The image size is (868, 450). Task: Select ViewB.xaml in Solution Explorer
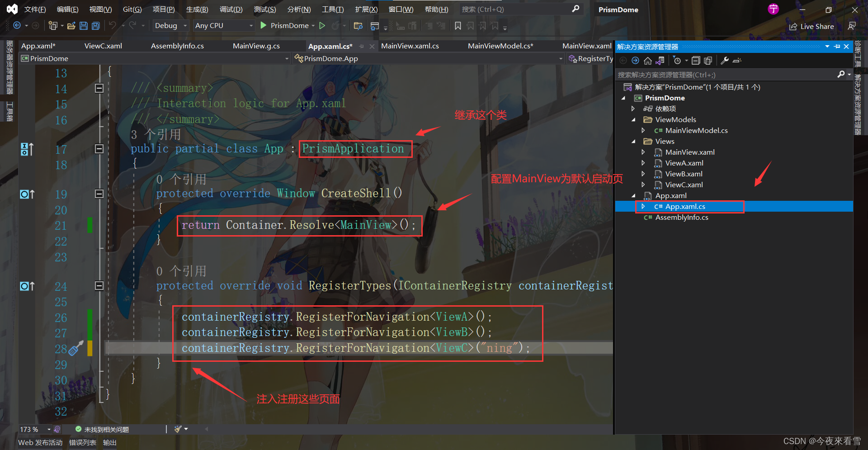pos(684,174)
